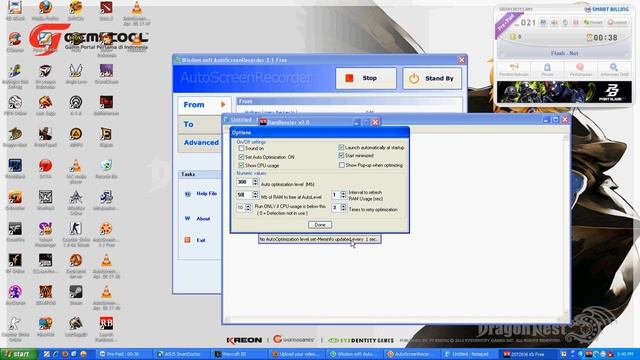Uncheck Launch automatically at startup
The height and width of the screenshot is (360, 640).
[x=342, y=147]
